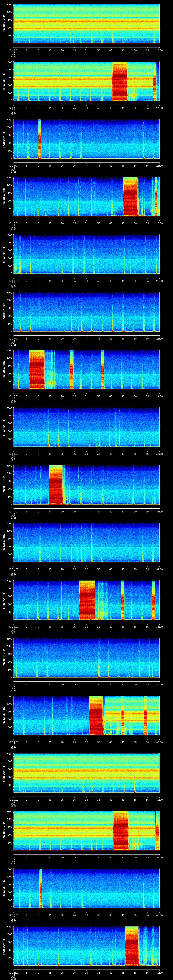Click the 12:29:00 spectrogram panel

point(86,427)
